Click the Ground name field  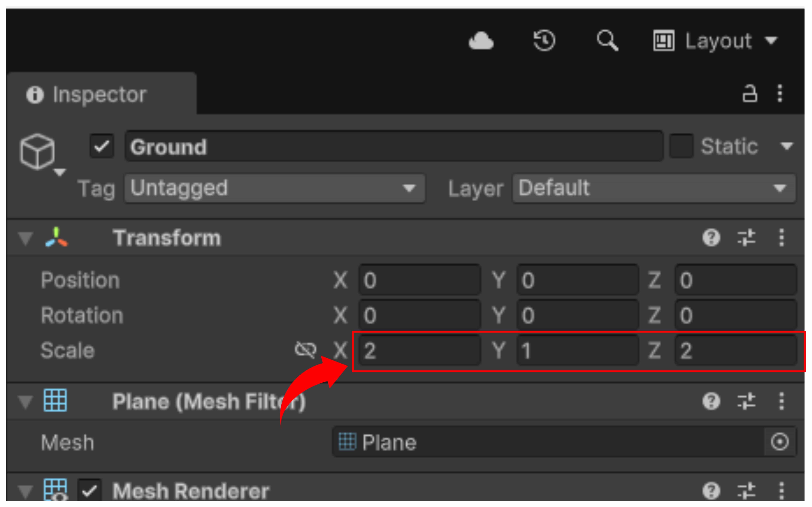pos(394,147)
